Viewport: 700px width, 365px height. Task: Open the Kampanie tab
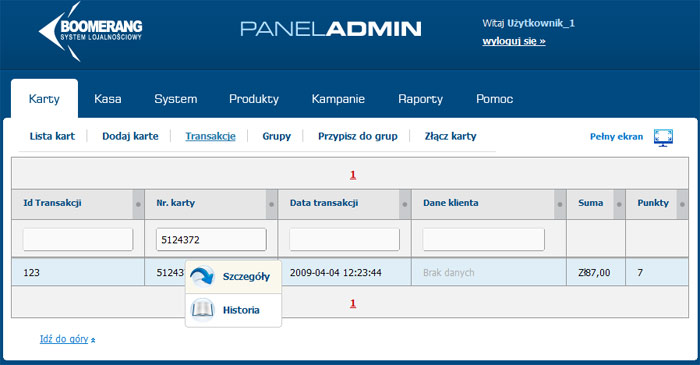338,99
